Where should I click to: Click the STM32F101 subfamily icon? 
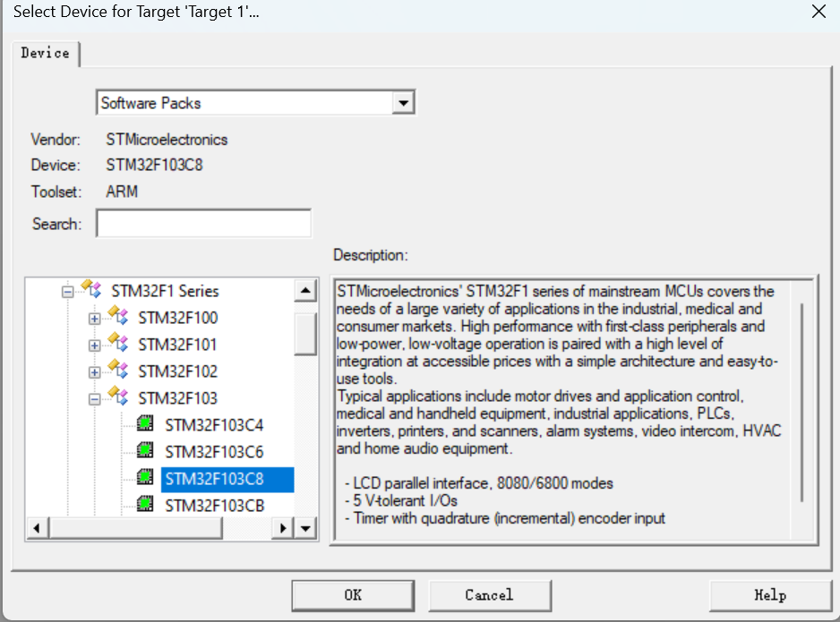(x=118, y=343)
